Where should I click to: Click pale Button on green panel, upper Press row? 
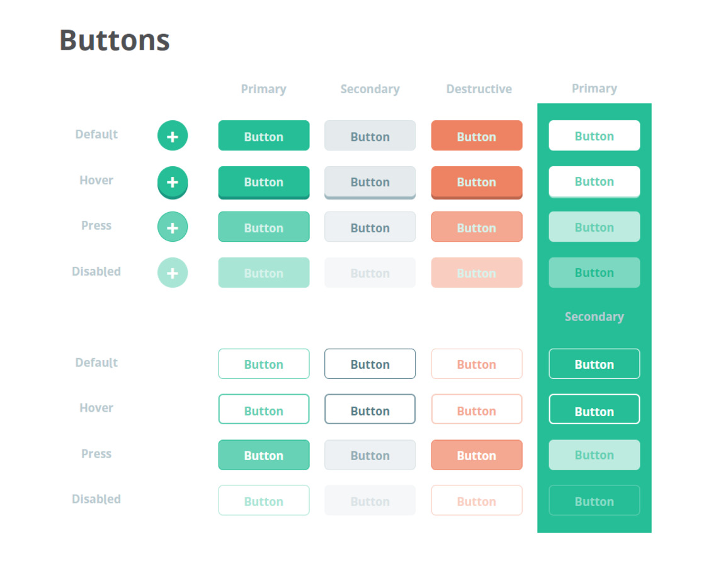594,227
